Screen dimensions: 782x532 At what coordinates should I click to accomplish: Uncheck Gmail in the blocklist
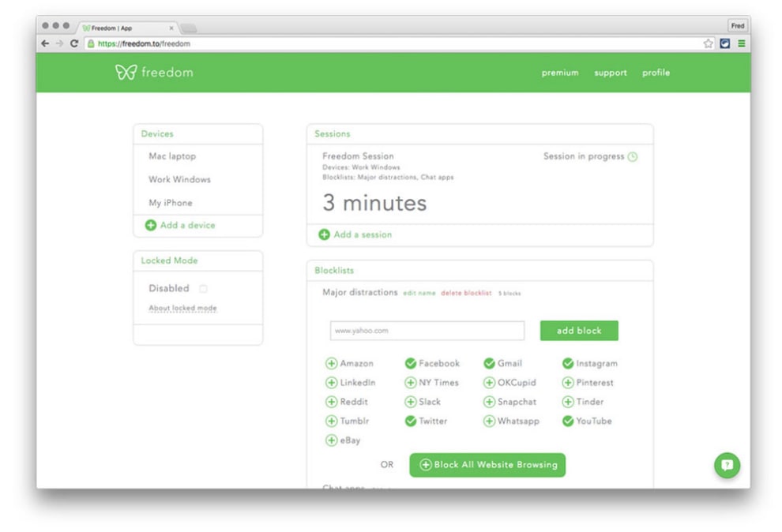click(x=489, y=364)
